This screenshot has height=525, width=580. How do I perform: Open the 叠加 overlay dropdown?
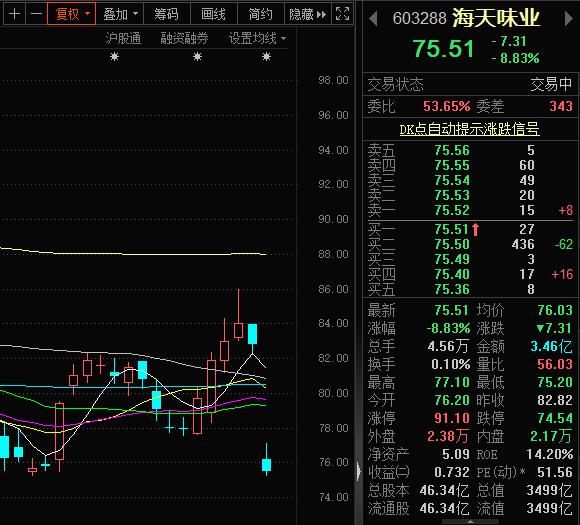[120, 14]
